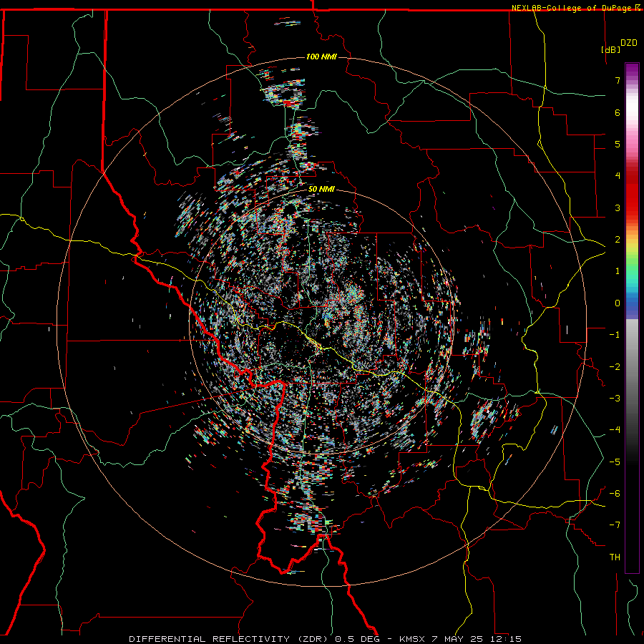Click the 100 NMI range ring label

coord(321,57)
